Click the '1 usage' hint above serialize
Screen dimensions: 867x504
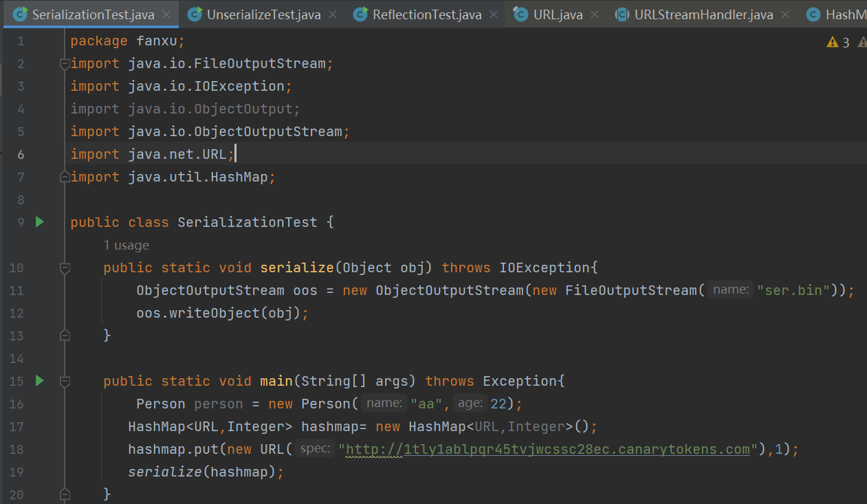[x=127, y=245]
